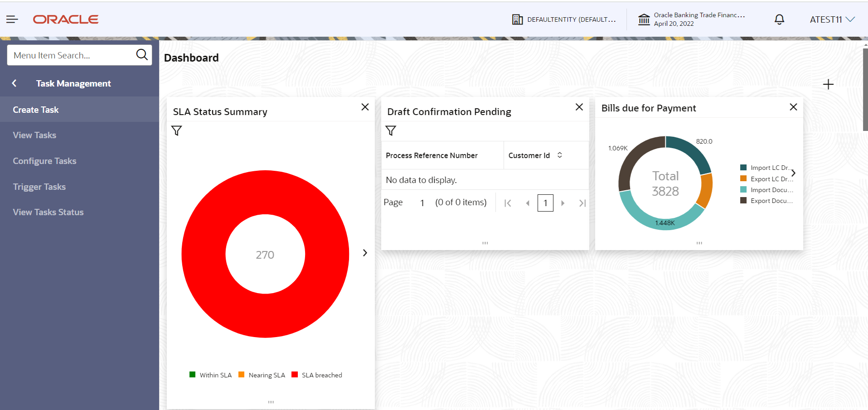Viewport: 868px width, 410px height.
Task: Go to previous page of draft table
Action: click(x=528, y=203)
